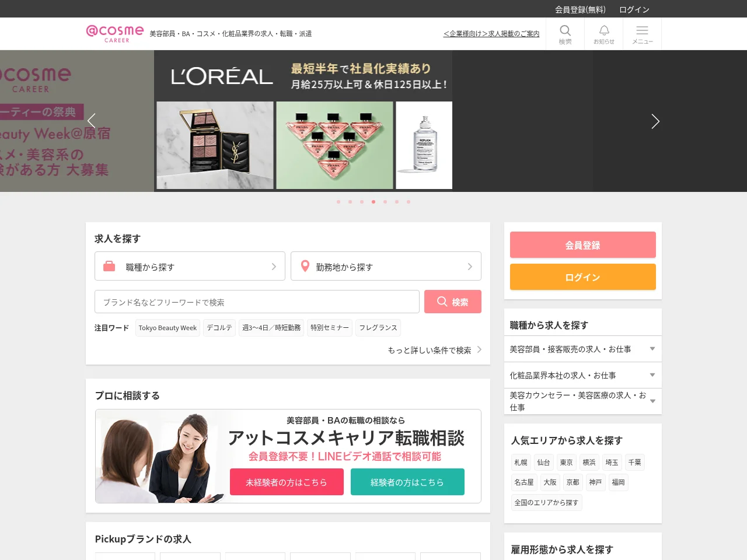
Task: Select the 週3〜4日／時短勤務 tag
Action: click(271, 328)
